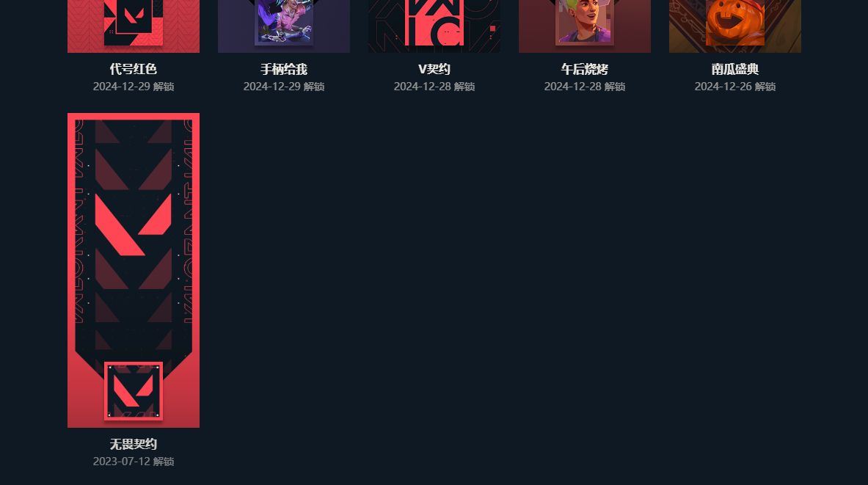Click the 南瓜盛典 title label
The height and width of the screenshot is (485, 868).
(x=735, y=69)
